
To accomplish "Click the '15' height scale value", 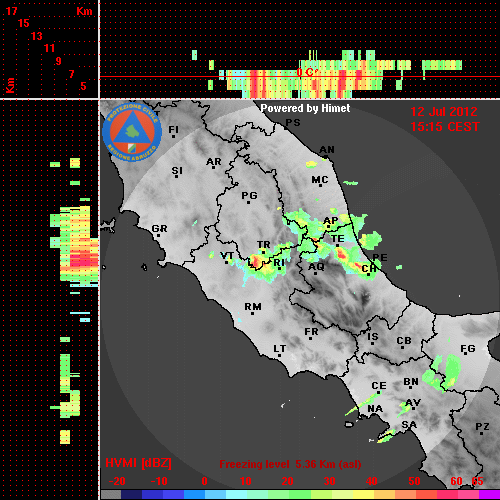I will (24, 23).
